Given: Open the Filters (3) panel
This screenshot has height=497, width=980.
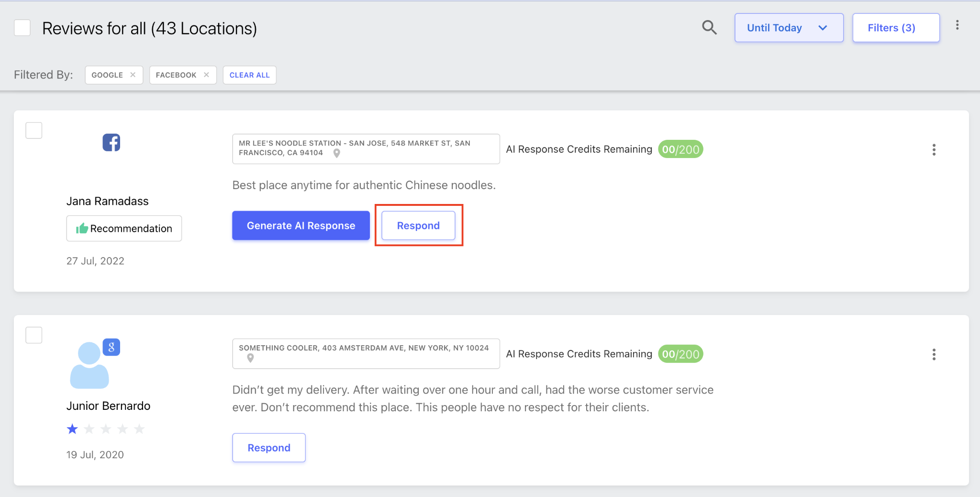Looking at the screenshot, I should tap(896, 28).
